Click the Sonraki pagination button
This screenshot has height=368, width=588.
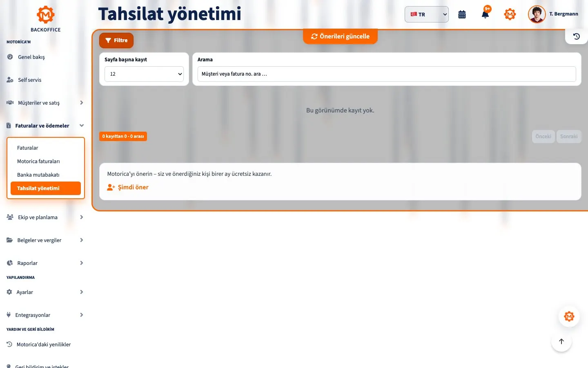pos(569,137)
